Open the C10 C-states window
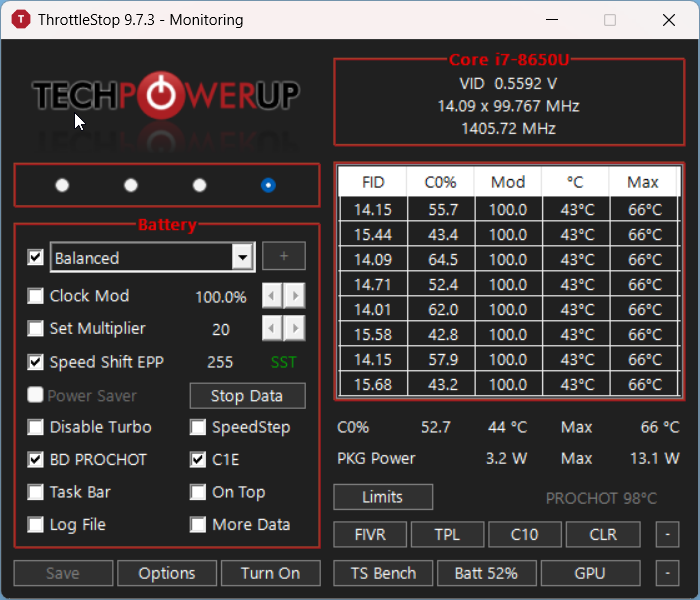 coord(525,534)
